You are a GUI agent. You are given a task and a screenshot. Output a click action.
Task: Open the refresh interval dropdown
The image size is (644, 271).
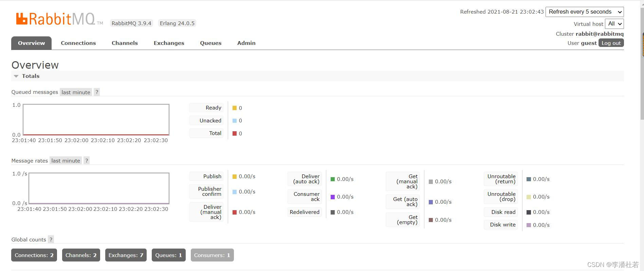[x=585, y=12]
